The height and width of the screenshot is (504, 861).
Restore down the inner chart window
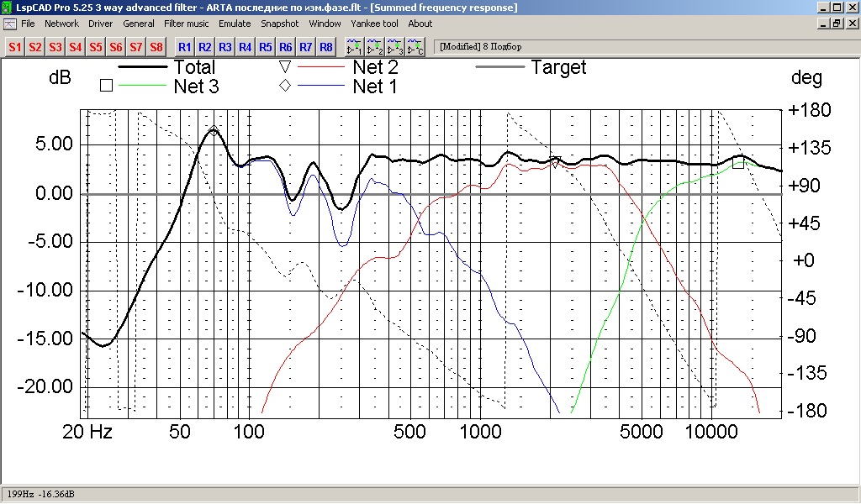click(x=837, y=24)
